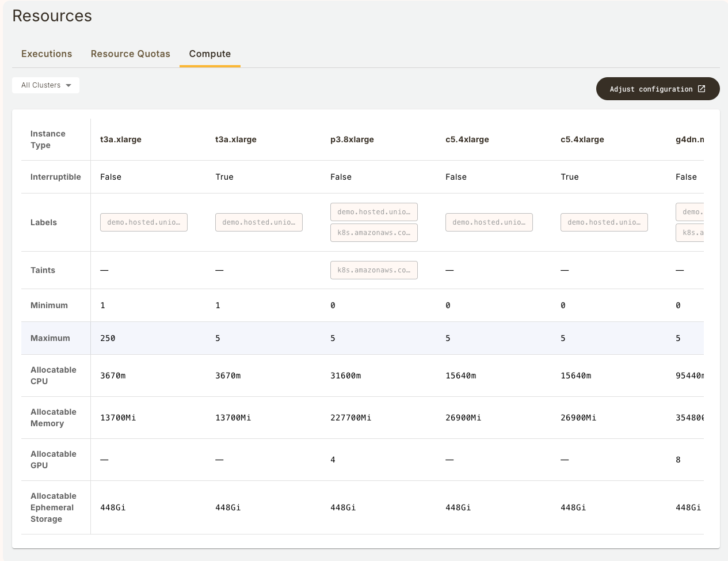Select the Compute tab
This screenshot has height=561, width=728.
tap(209, 54)
